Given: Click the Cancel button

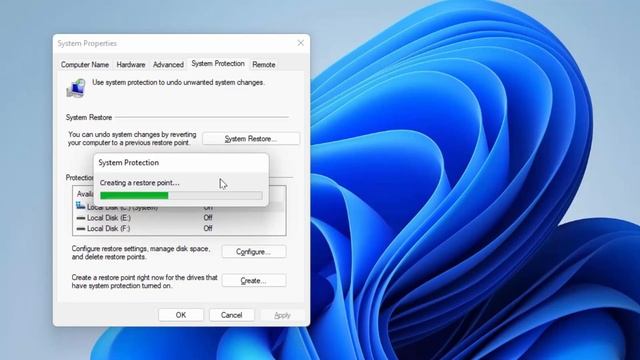Looking at the screenshot, I should [231, 315].
